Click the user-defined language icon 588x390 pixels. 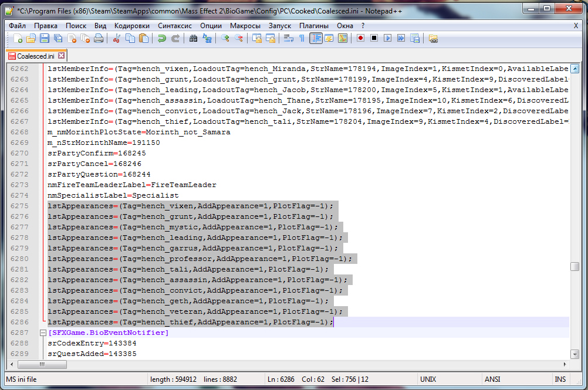329,38
